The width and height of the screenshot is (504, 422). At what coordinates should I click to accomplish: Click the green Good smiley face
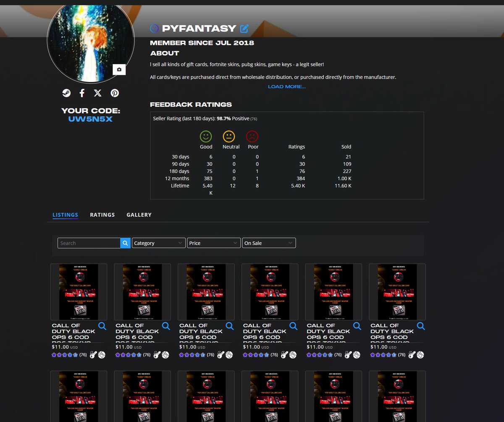(206, 136)
